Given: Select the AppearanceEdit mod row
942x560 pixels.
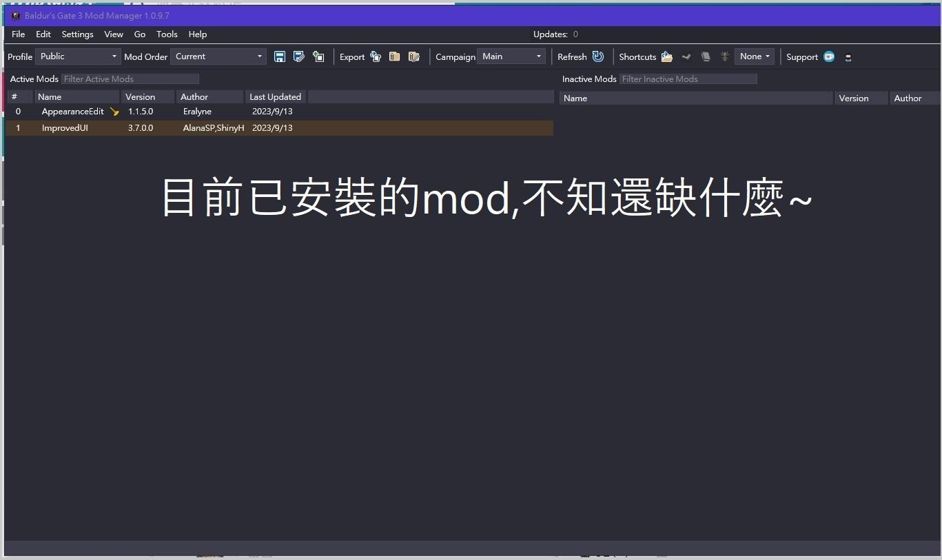Looking at the screenshot, I should click(280, 112).
